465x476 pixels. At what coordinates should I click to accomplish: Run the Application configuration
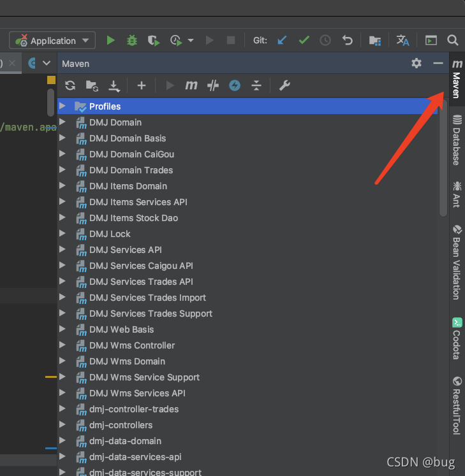tap(111, 40)
